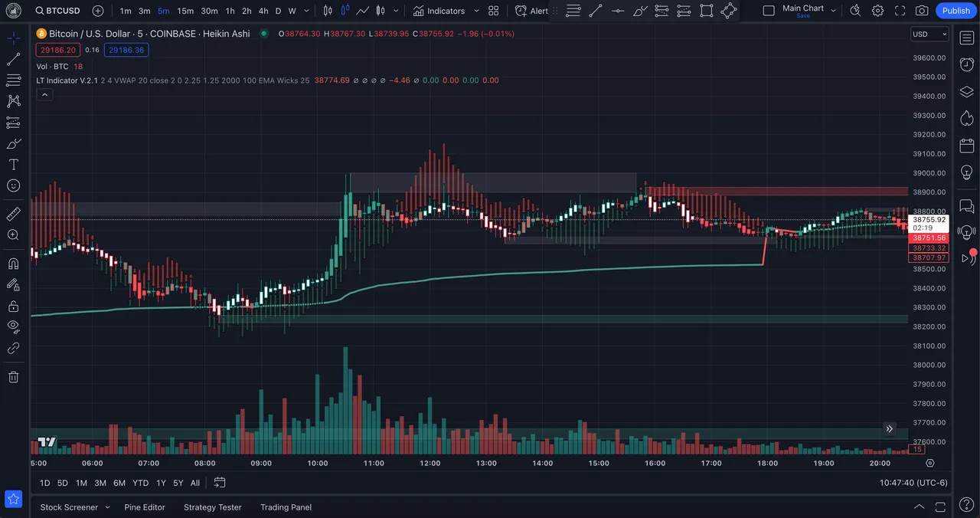Toggle lock all drawing tools
Viewport: 980px width, 518px height.
tap(14, 306)
